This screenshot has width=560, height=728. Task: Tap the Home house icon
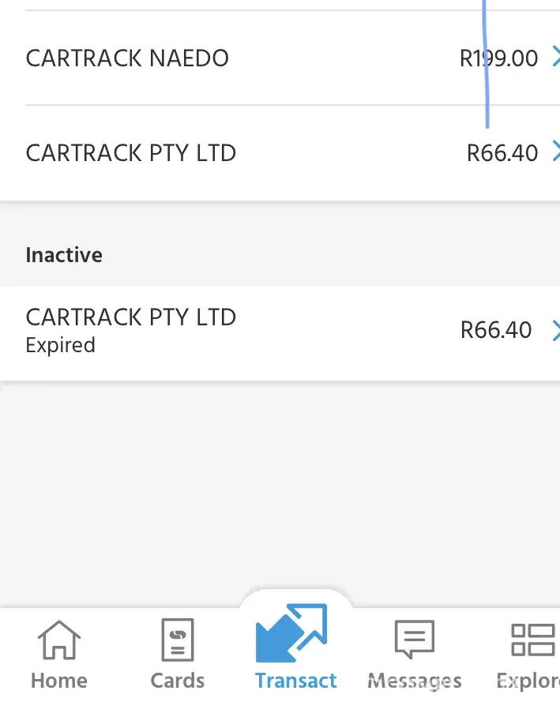point(59,640)
